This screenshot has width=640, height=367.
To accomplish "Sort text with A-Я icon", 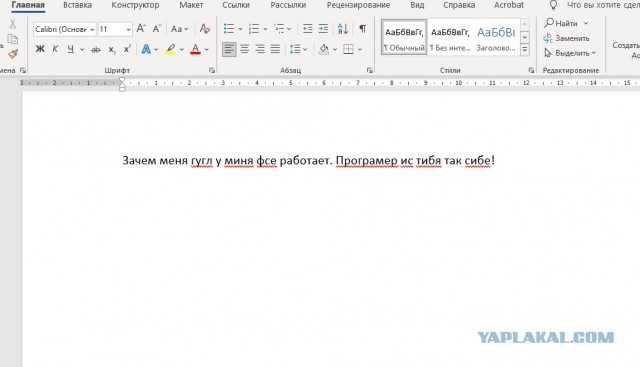I will coord(343,29).
